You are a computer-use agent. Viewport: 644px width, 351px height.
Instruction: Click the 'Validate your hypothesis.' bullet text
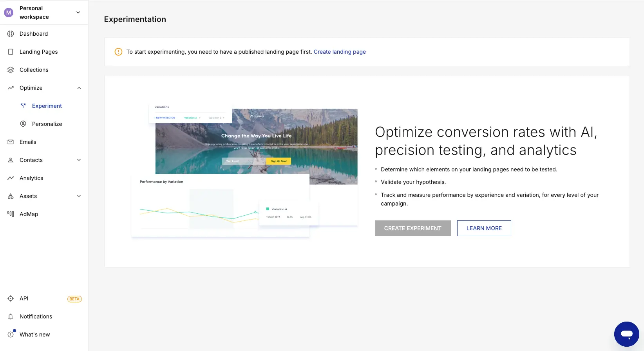pyautogui.click(x=413, y=182)
